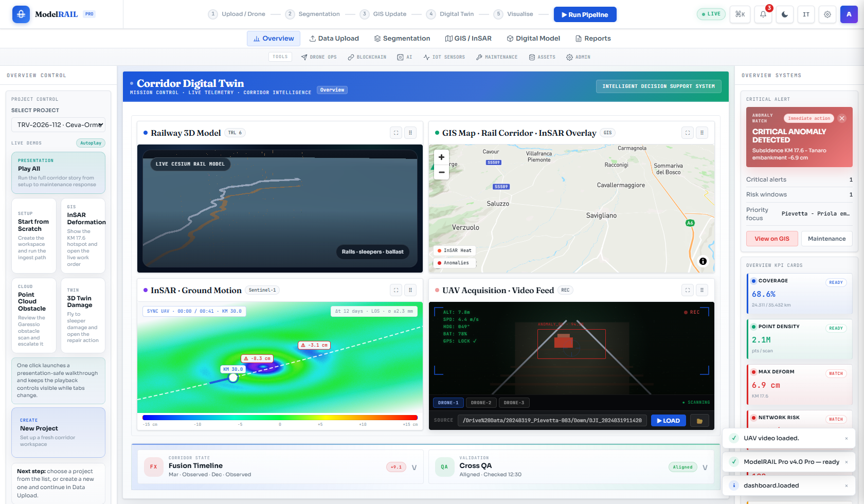Viewport: 864px width, 504px height.
Task: Collapse the Fusion Timeline section
Action: [x=414, y=467]
